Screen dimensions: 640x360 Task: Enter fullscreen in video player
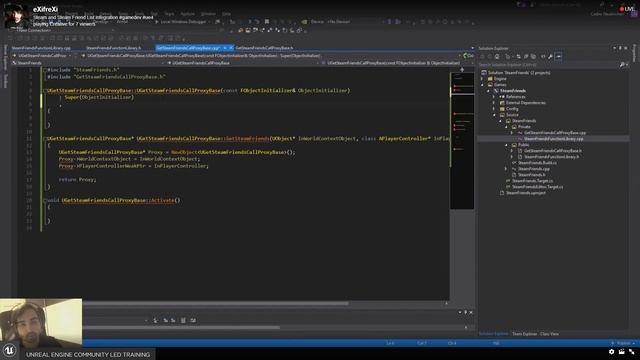[631, 351]
